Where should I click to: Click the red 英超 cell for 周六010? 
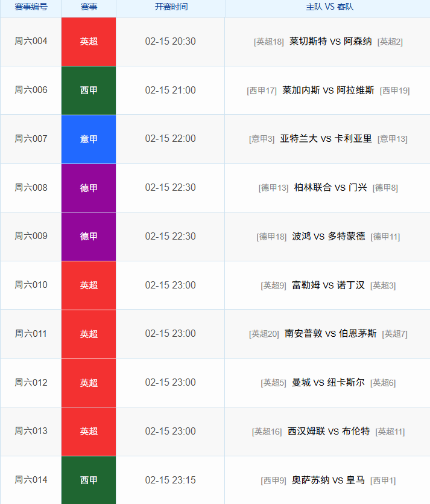(x=89, y=285)
